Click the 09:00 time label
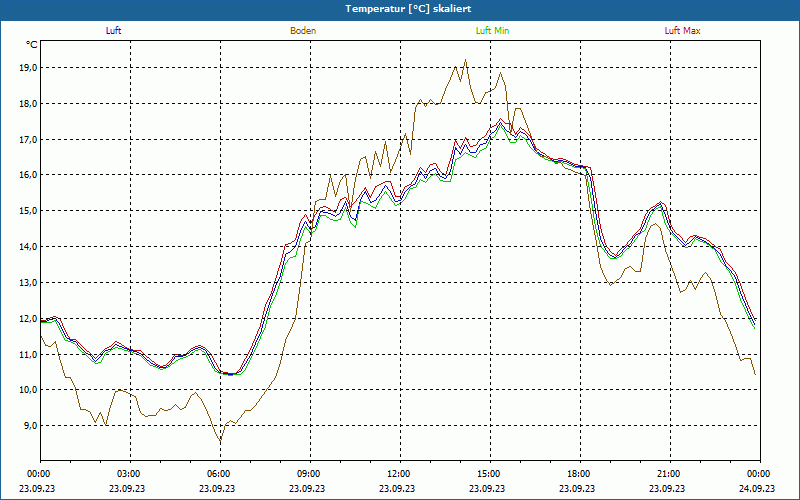800x500 pixels. coord(309,473)
